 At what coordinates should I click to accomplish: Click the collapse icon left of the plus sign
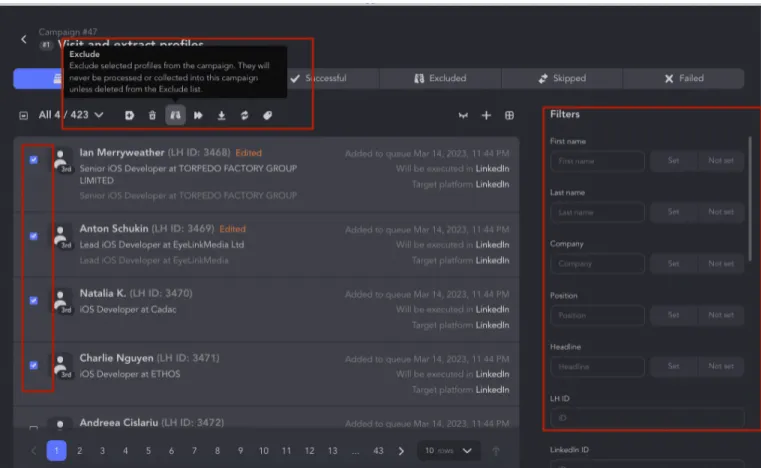click(463, 115)
